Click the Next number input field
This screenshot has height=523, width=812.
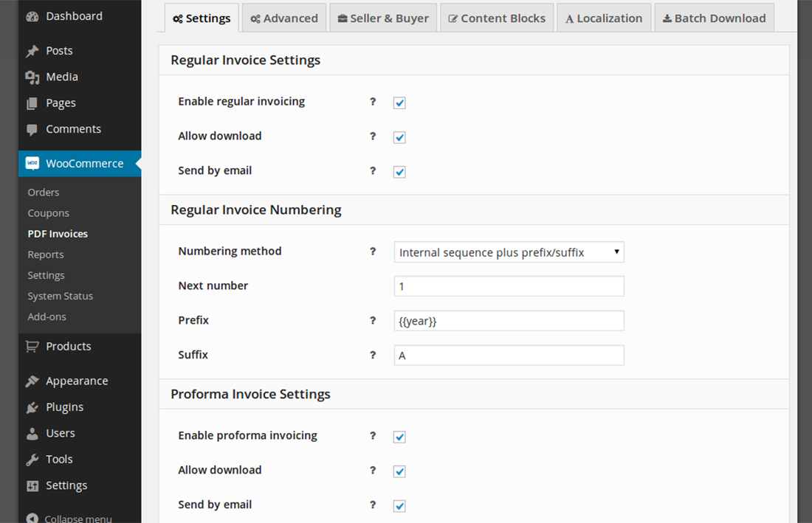pos(509,286)
